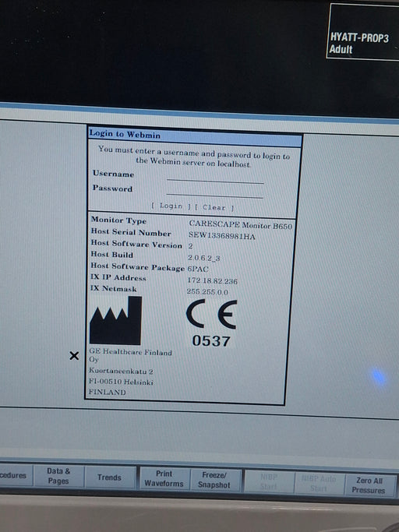Click the HYATT-PROP3 Adult patient box

coord(362,32)
